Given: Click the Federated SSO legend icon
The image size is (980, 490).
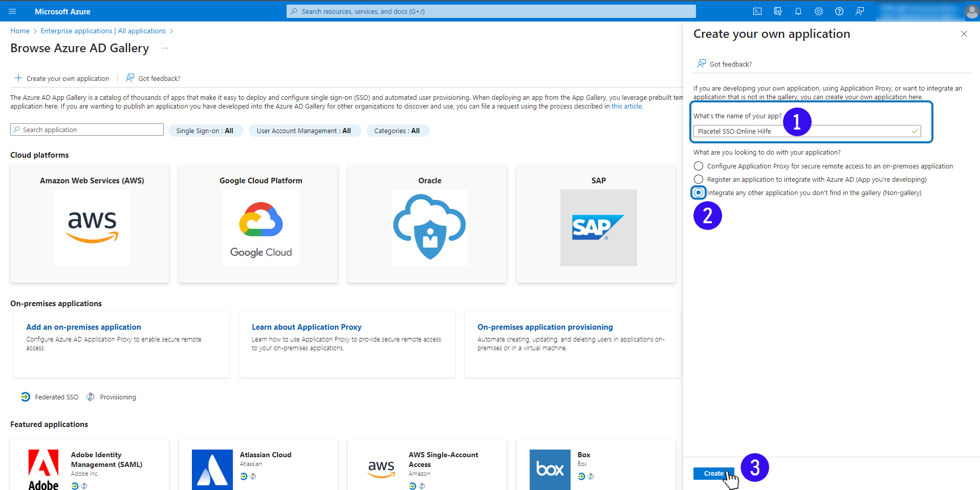Looking at the screenshot, I should (26, 397).
